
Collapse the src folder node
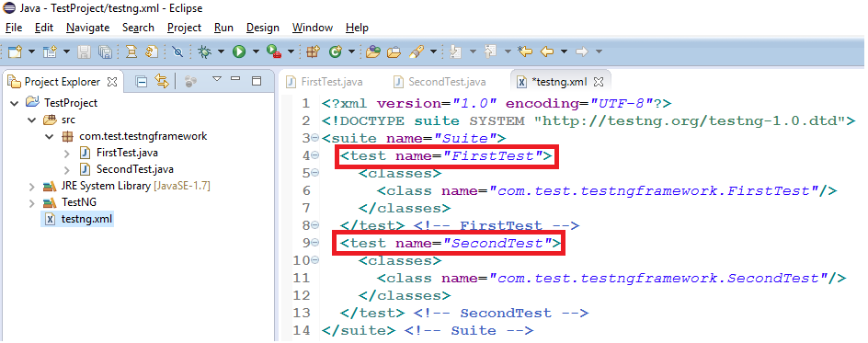point(31,120)
